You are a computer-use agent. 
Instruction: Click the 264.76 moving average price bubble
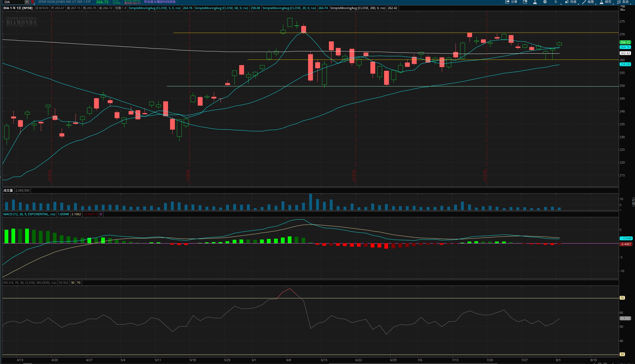click(625, 47)
